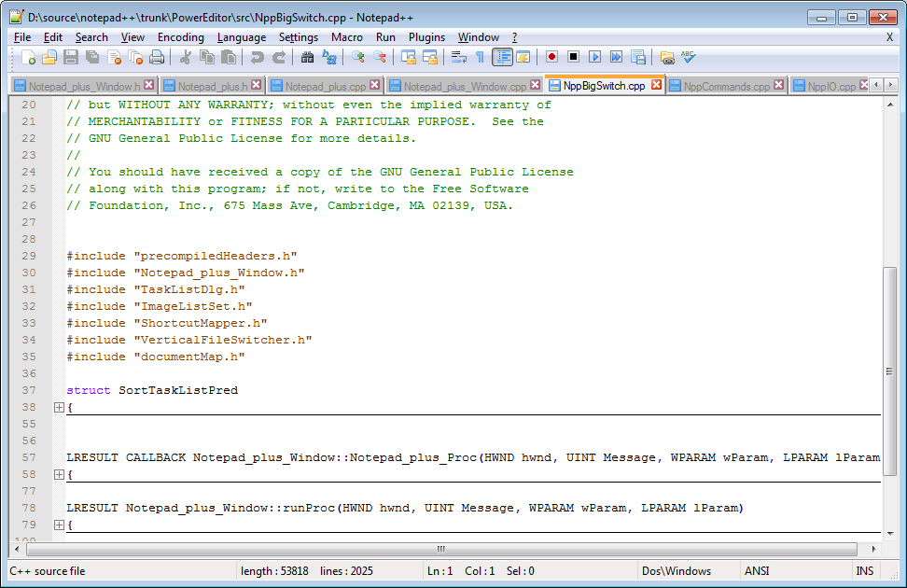Start macro recording with the red record icon
907x588 pixels.
551,57
